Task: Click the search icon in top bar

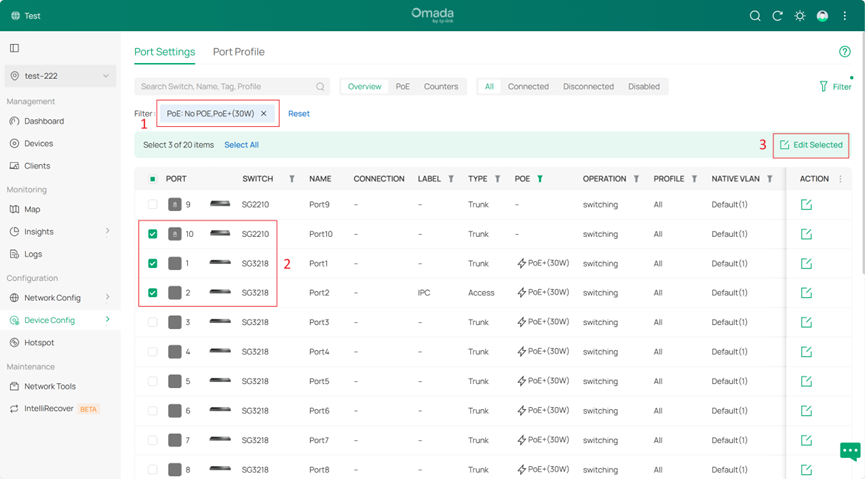Action: [x=756, y=16]
